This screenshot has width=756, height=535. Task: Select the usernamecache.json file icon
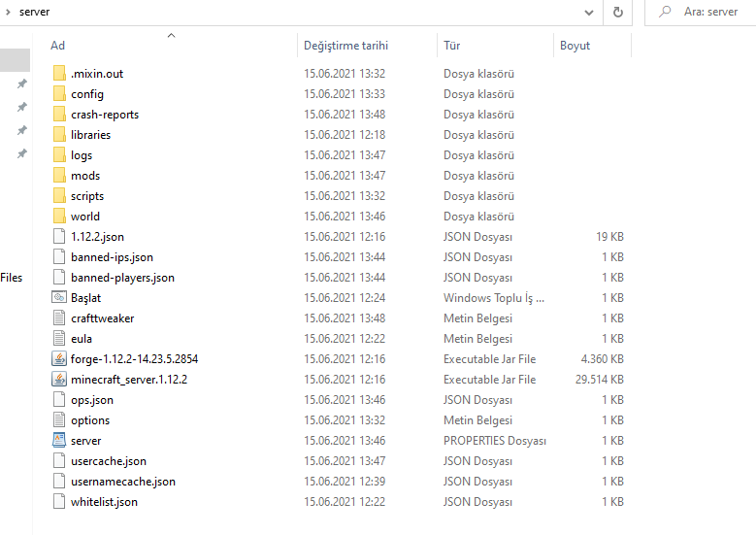59,481
